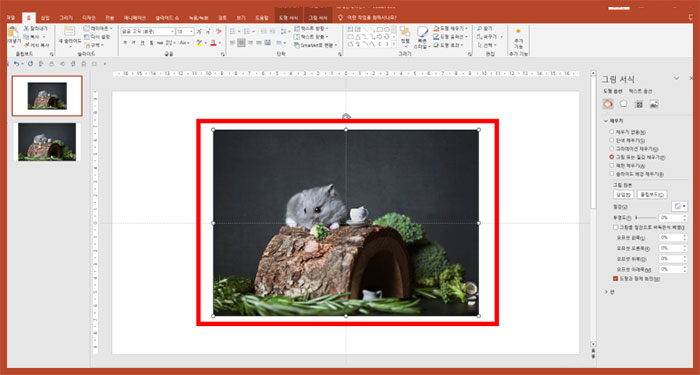700x375 pixels.
Task: Click the Shape Outline pen icon
Action: tap(436, 37)
